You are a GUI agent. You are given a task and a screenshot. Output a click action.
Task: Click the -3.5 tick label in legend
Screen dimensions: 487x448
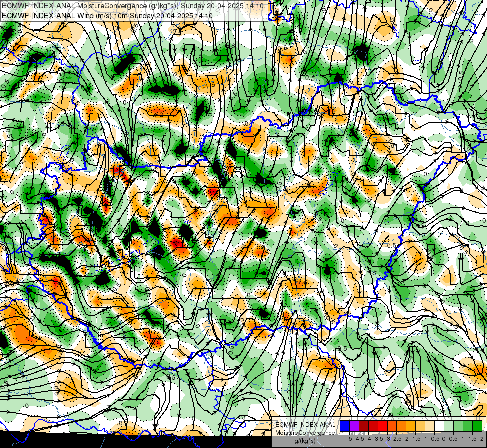[378, 439]
